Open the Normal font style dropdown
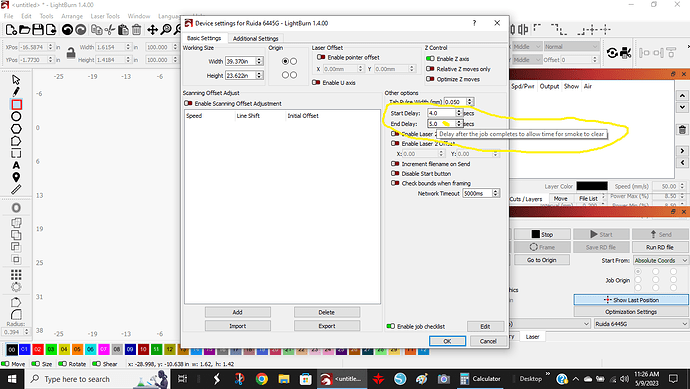690x389 pixels. pyautogui.click(x=571, y=46)
